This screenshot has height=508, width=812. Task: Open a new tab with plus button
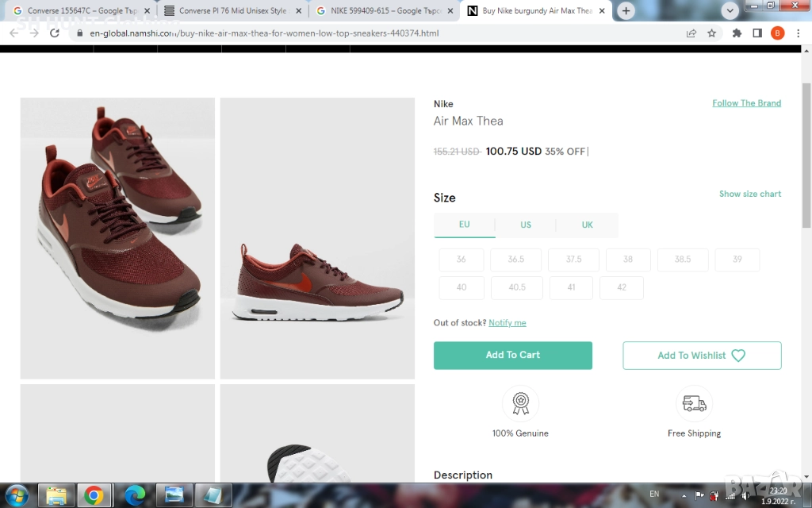626,11
